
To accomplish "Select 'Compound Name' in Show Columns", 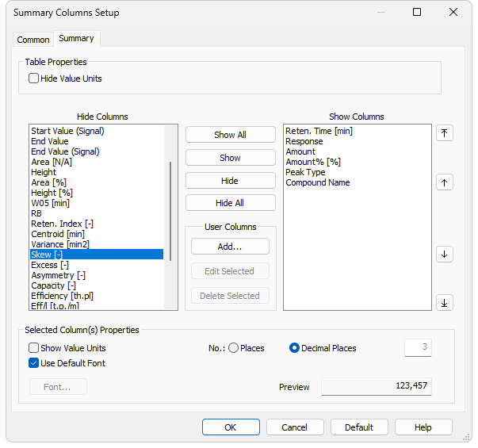I will coord(358,182).
